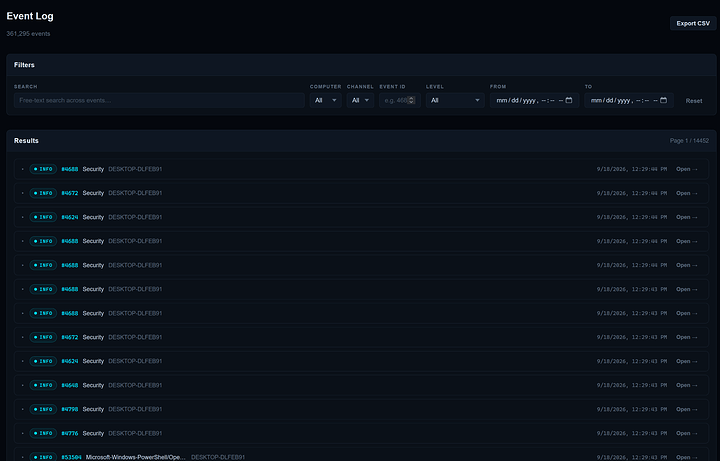The width and height of the screenshot is (720, 461).
Task: Expand the #4624 row timestamped 12:29:44 PM
Action: (x=22, y=217)
